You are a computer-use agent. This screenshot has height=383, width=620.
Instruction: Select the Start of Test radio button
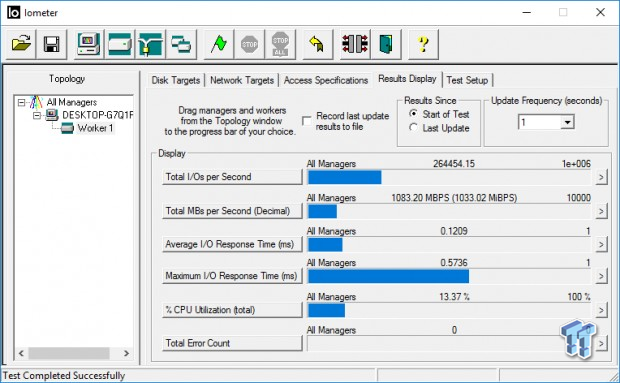point(413,114)
